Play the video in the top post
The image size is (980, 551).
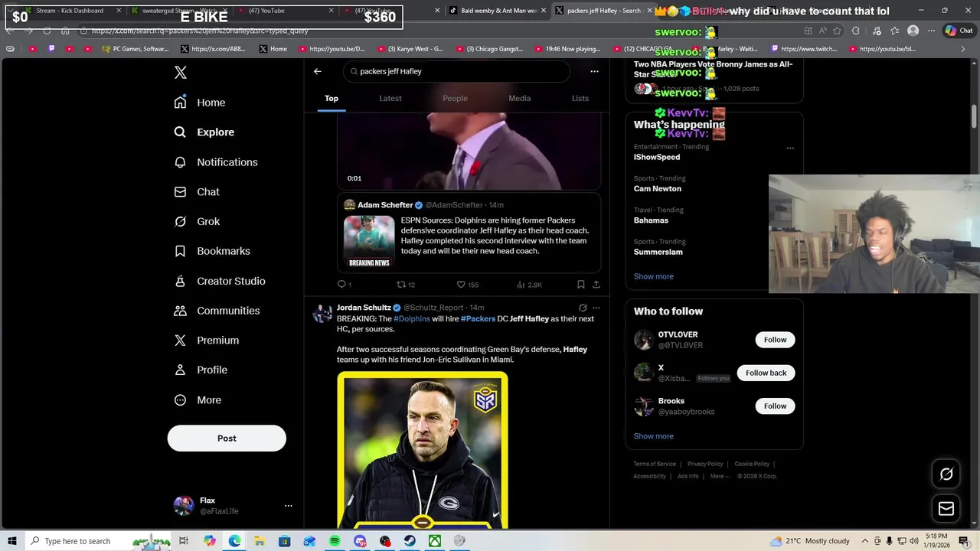point(469,152)
